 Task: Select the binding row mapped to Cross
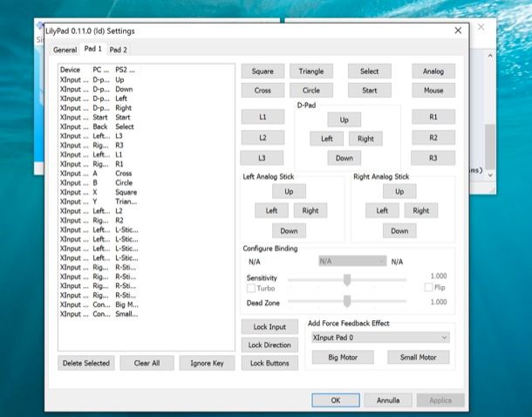point(147,174)
